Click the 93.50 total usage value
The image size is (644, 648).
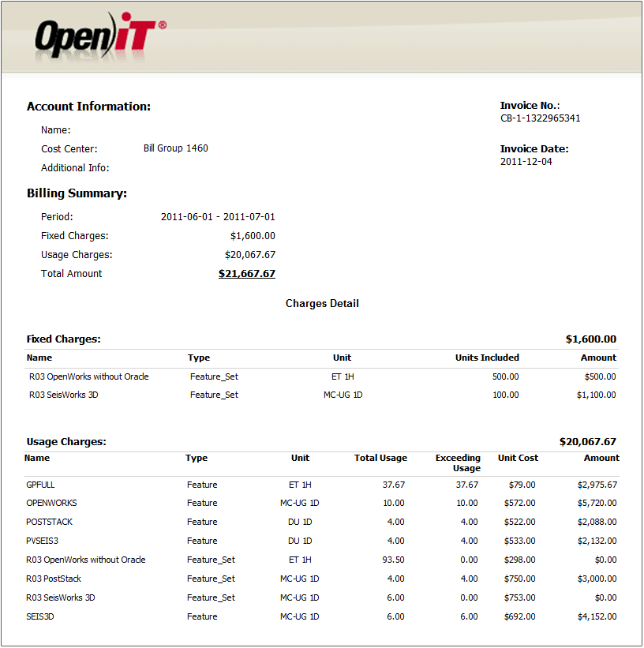coord(394,560)
